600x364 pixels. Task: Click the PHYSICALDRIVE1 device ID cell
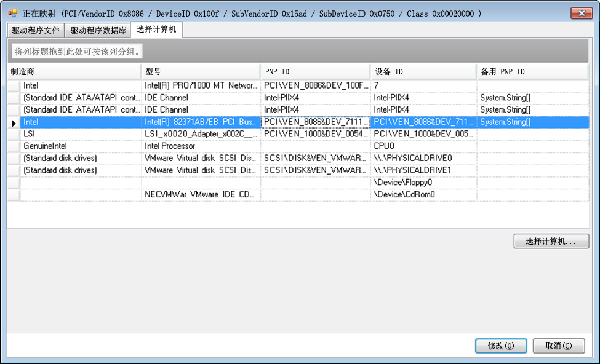point(423,170)
